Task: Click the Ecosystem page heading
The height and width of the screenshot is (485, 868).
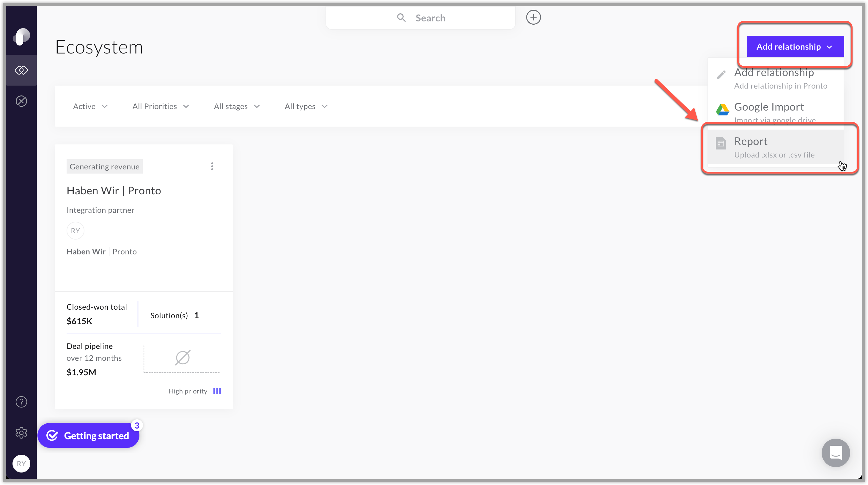Action: 99,47
